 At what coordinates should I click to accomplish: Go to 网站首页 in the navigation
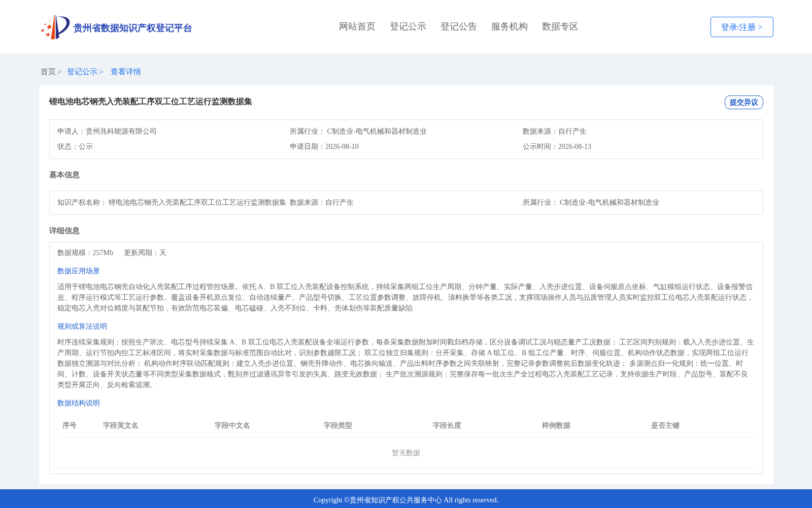[x=357, y=26]
